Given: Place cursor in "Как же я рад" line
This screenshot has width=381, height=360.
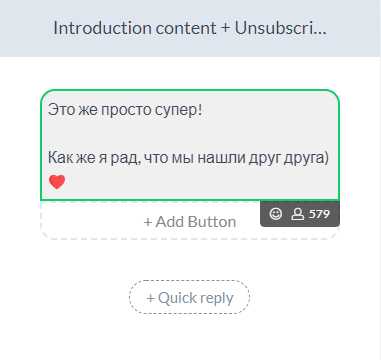Looking at the screenshot, I should click(x=188, y=158).
